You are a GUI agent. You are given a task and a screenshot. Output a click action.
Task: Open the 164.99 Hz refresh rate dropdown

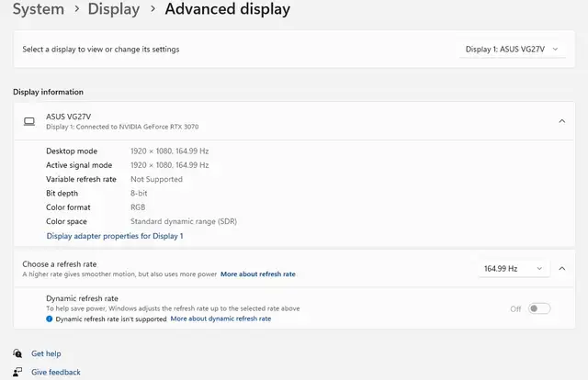point(514,268)
